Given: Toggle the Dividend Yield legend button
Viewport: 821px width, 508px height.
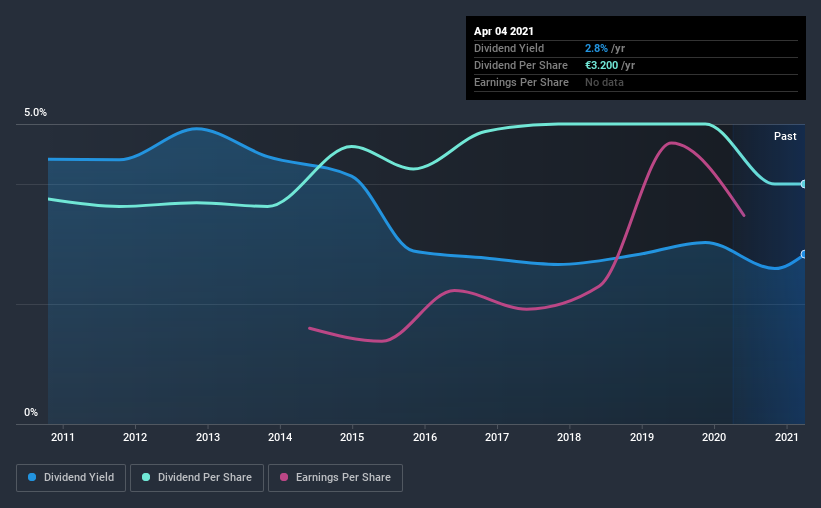Looking at the screenshot, I should click(71, 478).
